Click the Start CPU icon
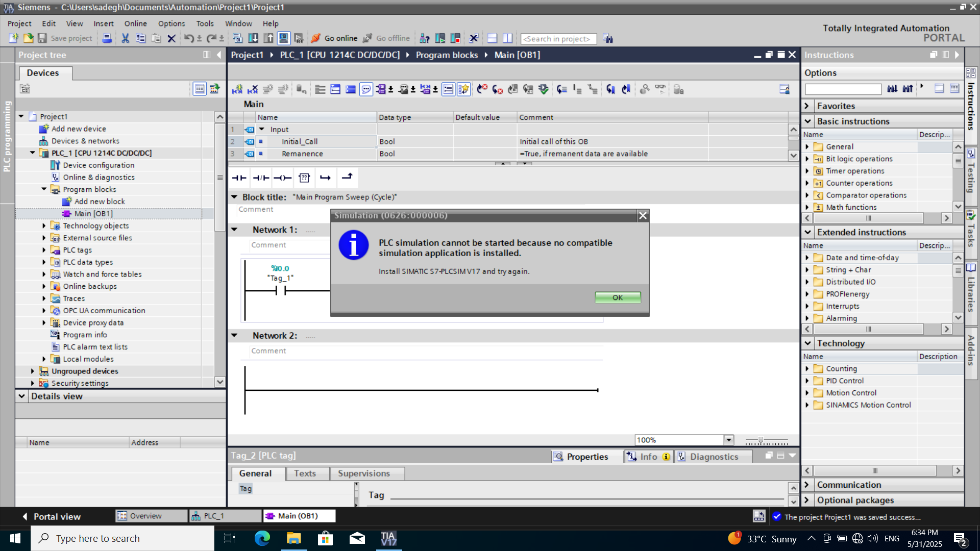Viewport: 980px width, 551px height. pos(440,38)
